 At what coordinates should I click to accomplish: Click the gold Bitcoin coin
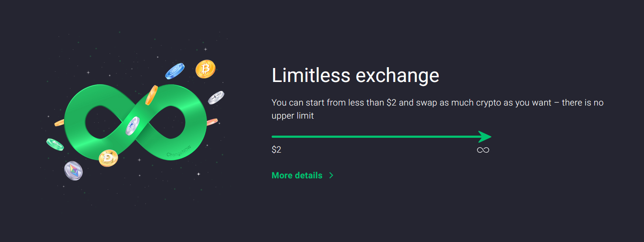coord(205,69)
